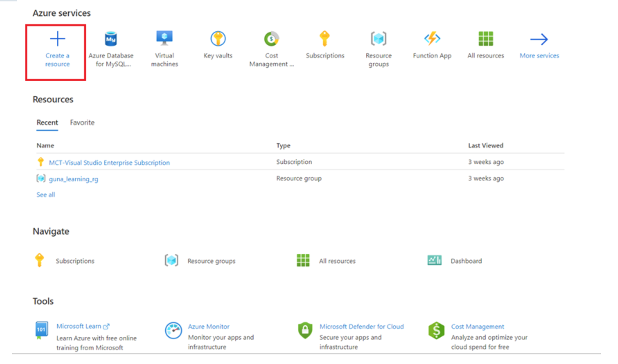Click cube icon beside guna_learning_rg
This screenshot has width=618, height=364.
41,179
